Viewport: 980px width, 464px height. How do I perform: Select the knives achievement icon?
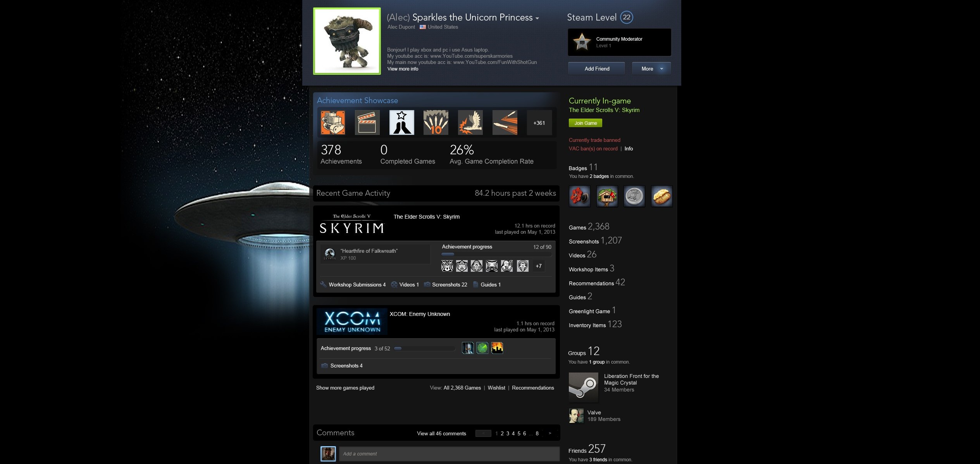coord(505,122)
